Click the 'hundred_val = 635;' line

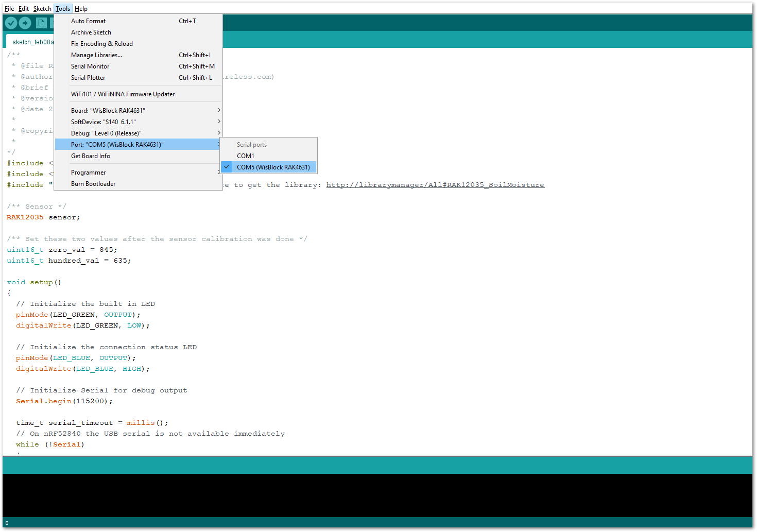68,261
